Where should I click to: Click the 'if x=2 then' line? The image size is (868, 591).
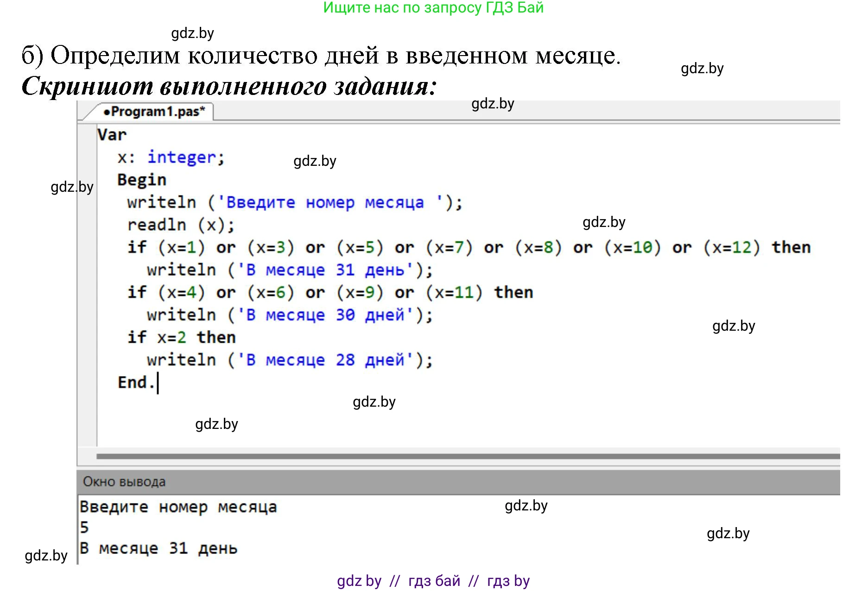tap(182, 338)
